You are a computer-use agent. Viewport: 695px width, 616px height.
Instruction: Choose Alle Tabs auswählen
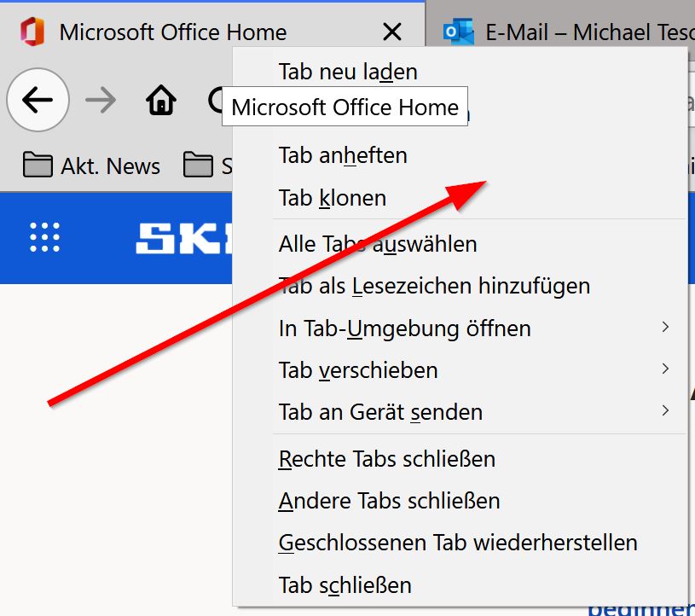point(378,244)
